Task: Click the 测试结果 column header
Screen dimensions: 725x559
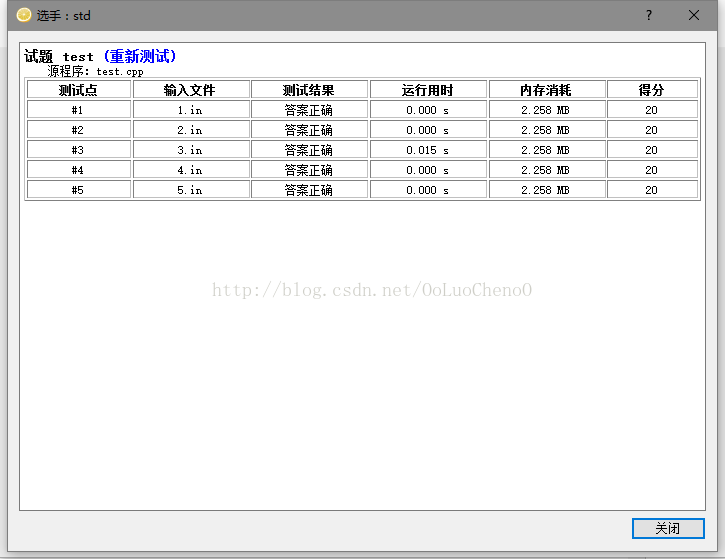Action: click(x=309, y=90)
